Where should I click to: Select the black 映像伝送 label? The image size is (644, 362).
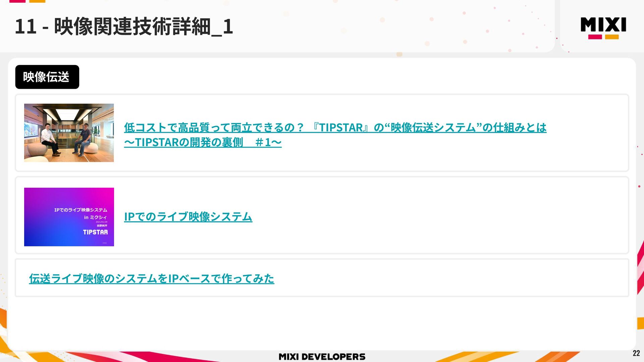click(47, 77)
